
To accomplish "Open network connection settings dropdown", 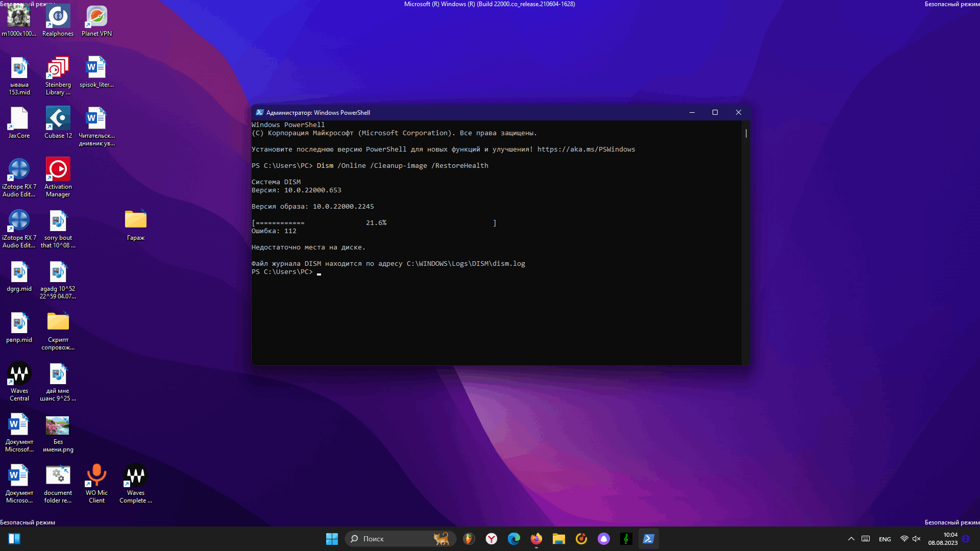I will click(x=903, y=538).
